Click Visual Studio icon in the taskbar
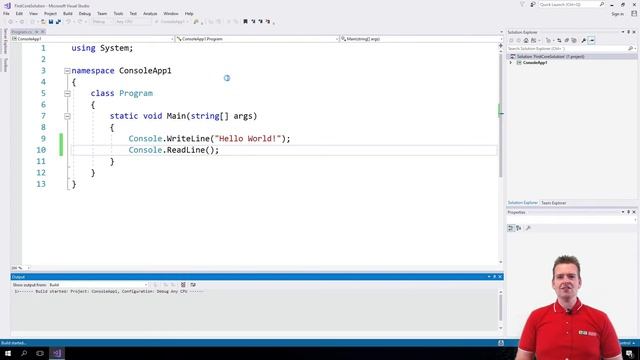This screenshot has height=360, width=640. [57, 353]
